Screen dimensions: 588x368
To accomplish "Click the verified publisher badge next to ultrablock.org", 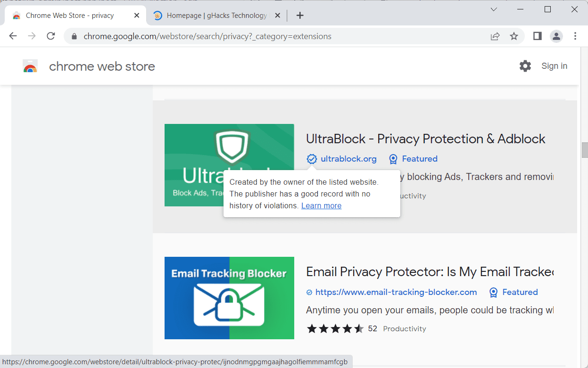I will [312, 159].
